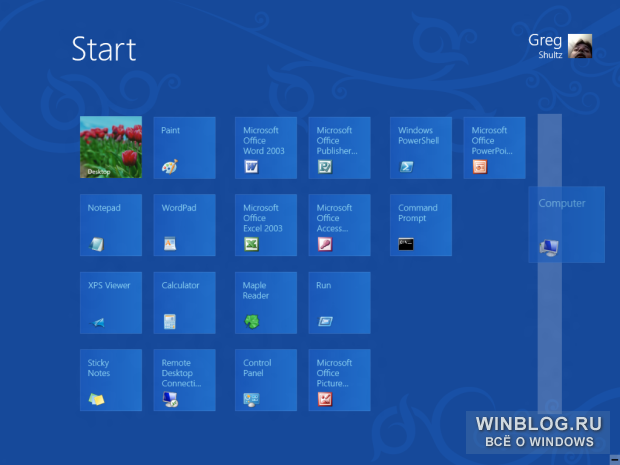Click the Windows PowerShell icon
The height and width of the screenshot is (465, 620).
(406, 167)
